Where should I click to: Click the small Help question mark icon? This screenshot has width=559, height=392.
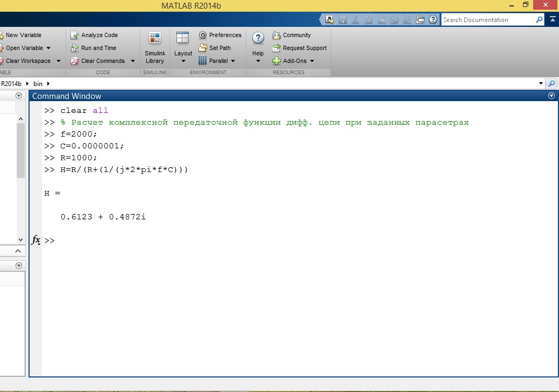pyautogui.click(x=433, y=19)
